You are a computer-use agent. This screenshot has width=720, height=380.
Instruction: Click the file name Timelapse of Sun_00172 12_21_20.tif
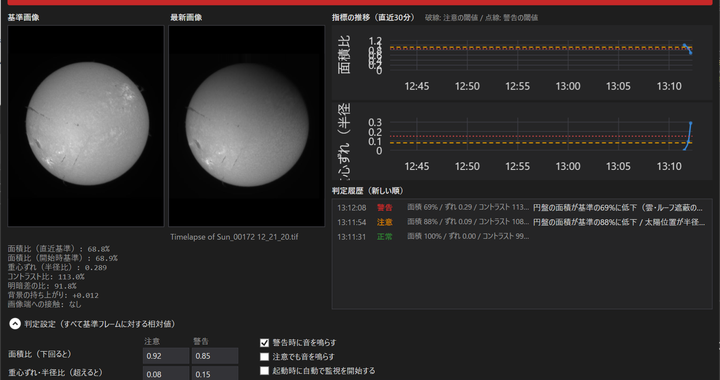[x=234, y=237]
